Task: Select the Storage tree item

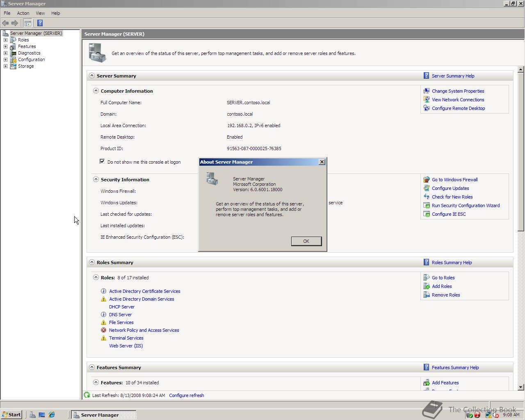Action: coord(26,66)
